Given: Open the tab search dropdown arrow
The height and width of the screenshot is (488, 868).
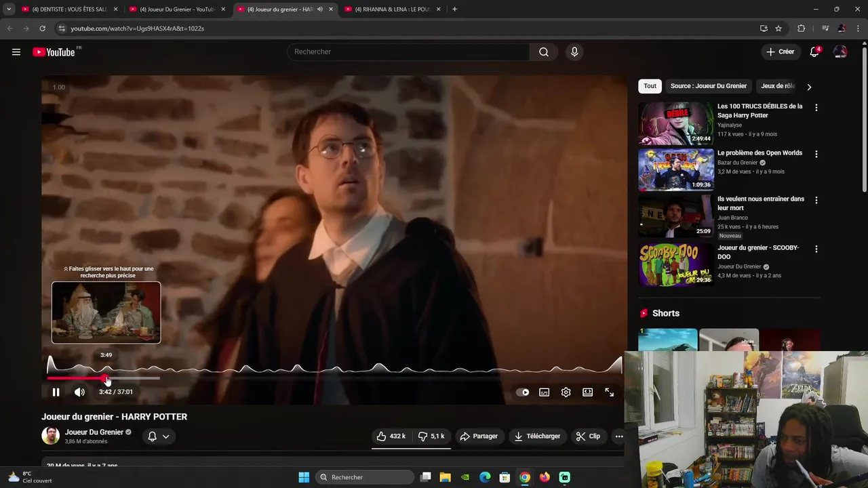Looking at the screenshot, I should (9, 9).
